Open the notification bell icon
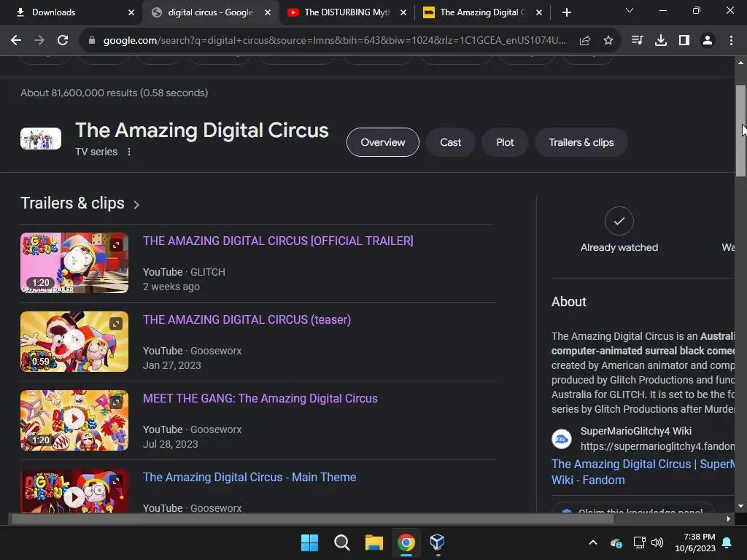 (727, 542)
